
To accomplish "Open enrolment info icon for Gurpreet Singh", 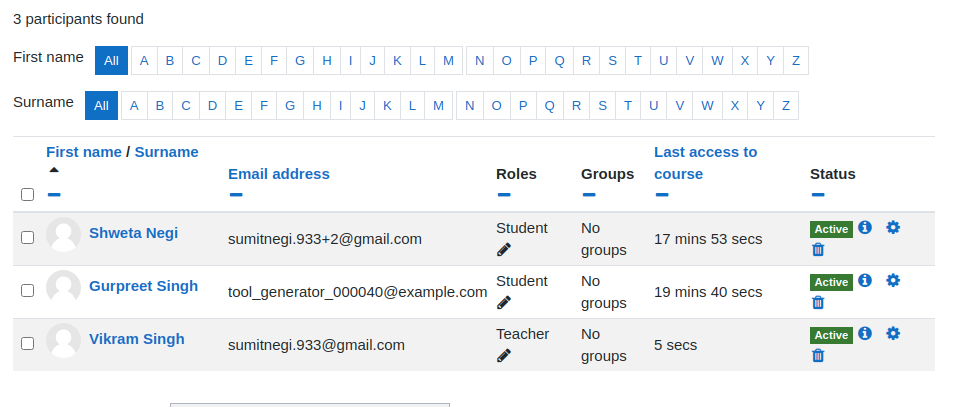I will 865,280.
